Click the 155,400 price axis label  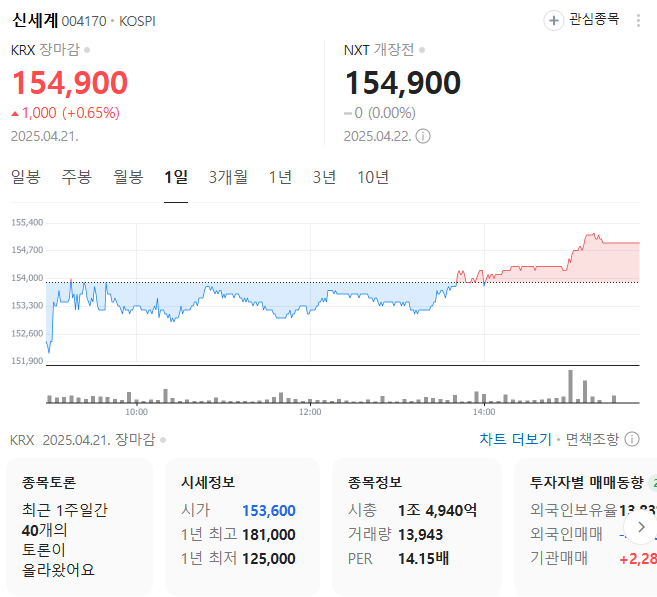point(27,222)
